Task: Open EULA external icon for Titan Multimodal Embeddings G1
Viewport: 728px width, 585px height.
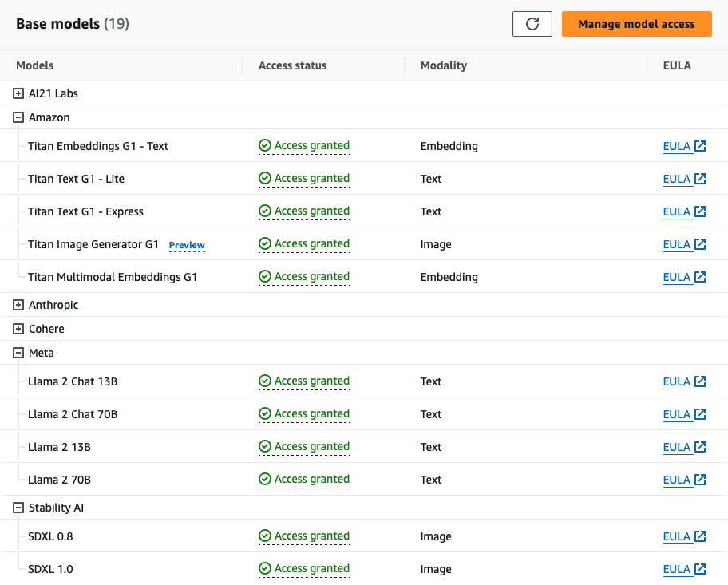Action: (x=700, y=277)
